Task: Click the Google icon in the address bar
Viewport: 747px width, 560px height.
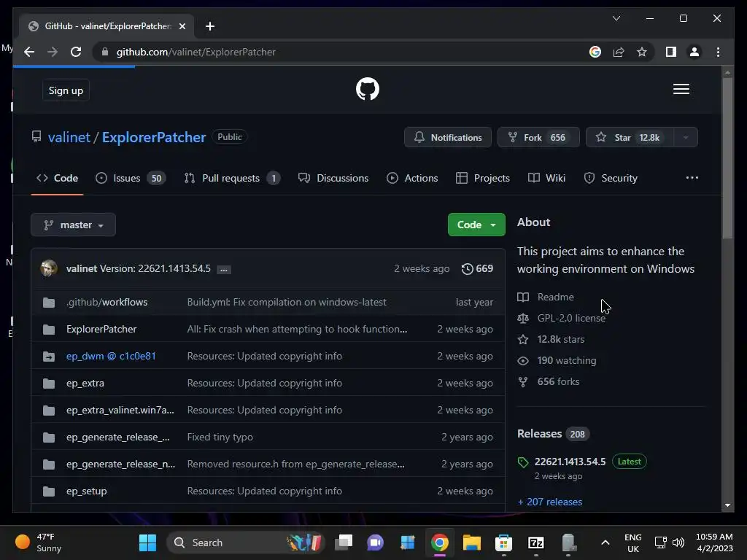Action: 595,52
